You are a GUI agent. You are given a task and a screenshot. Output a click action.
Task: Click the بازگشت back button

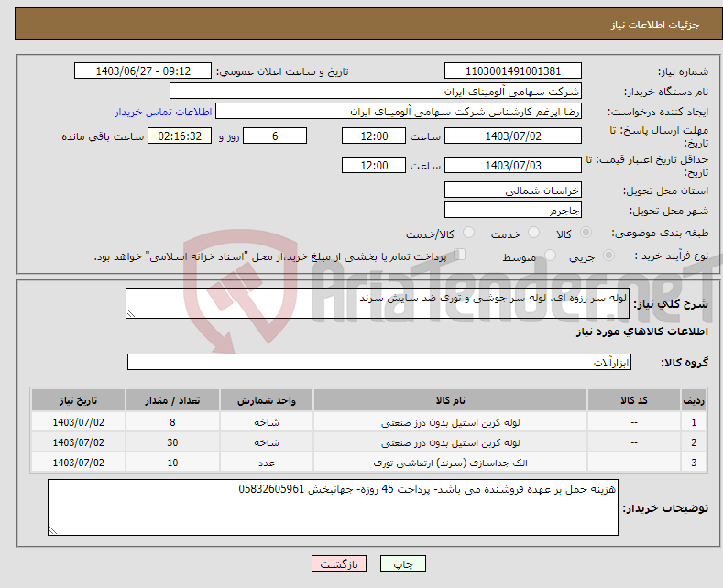pos(339,563)
